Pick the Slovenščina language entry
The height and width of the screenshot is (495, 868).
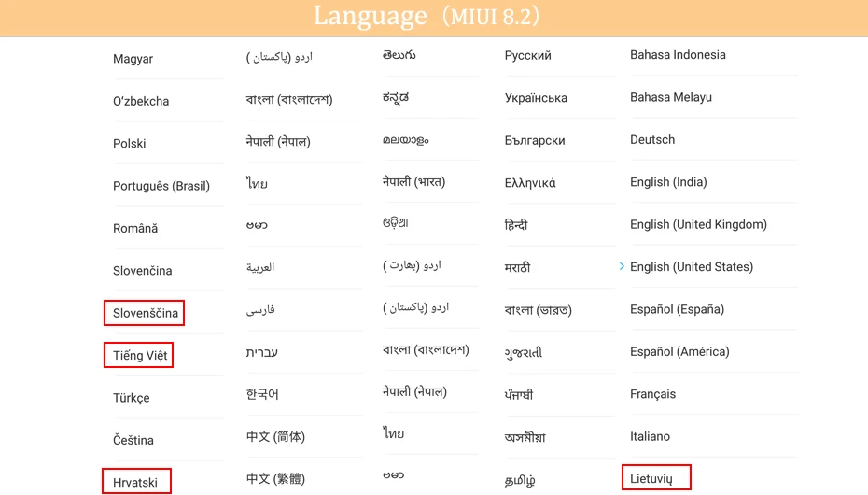point(145,313)
